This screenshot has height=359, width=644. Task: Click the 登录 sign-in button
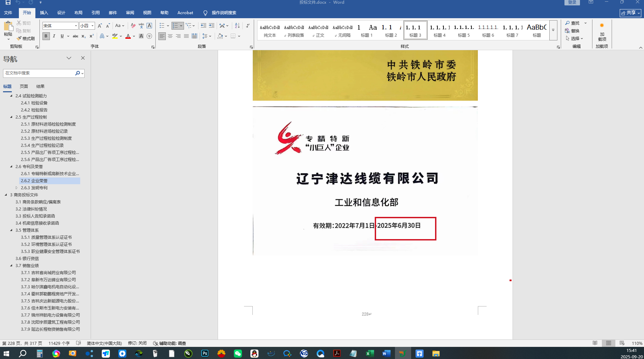tap(572, 2)
